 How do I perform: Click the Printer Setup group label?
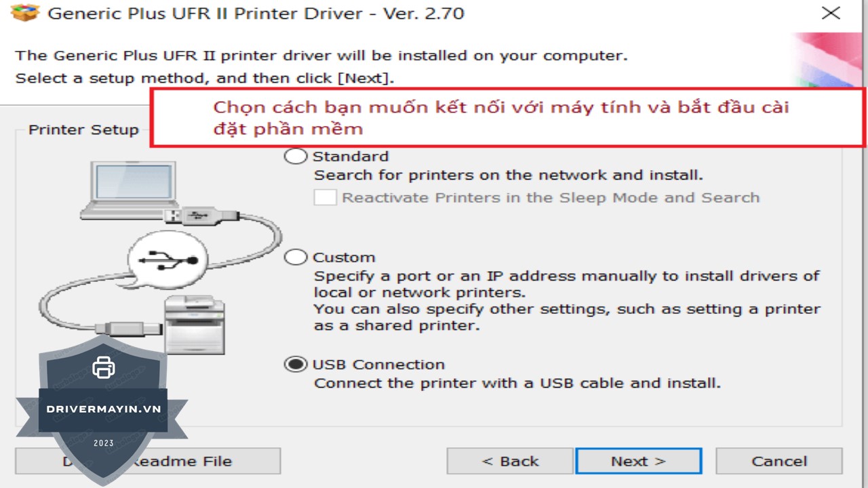(x=83, y=129)
